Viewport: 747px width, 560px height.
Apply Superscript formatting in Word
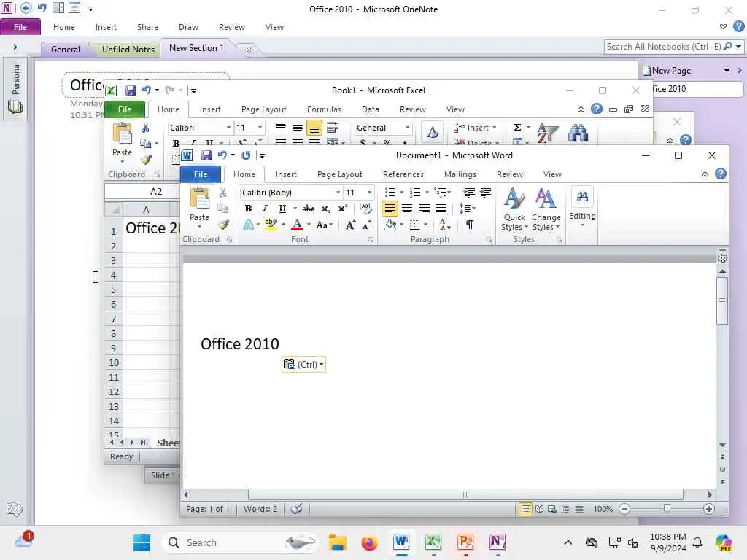click(x=343, y=209)
